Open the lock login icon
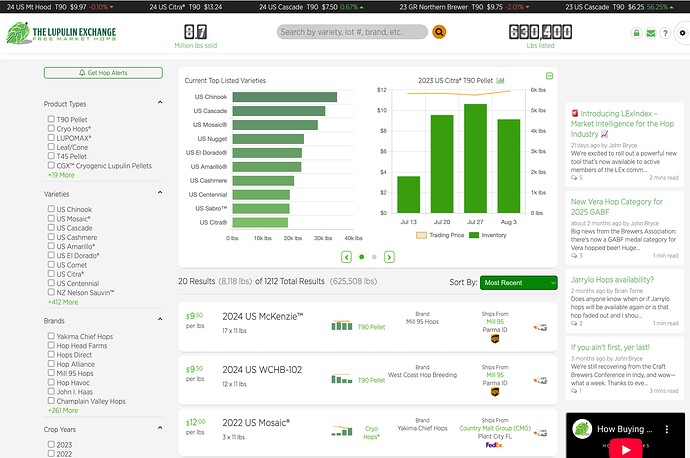Screen dimensions: 690x458 (x=636, y=33)
